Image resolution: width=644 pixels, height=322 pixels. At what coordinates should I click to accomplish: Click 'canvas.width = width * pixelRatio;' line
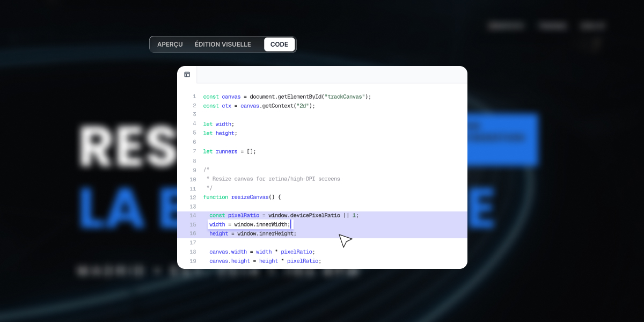pos(262,252)
